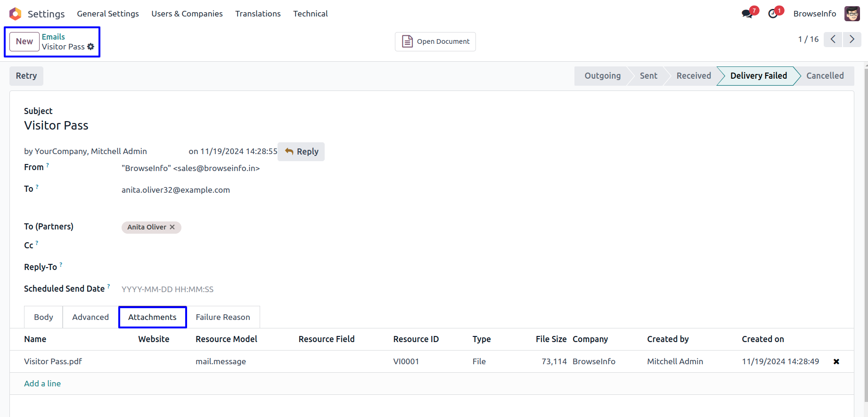Set status to Outgoing
The image size is (868, 417).
click(x=602, y=76)
